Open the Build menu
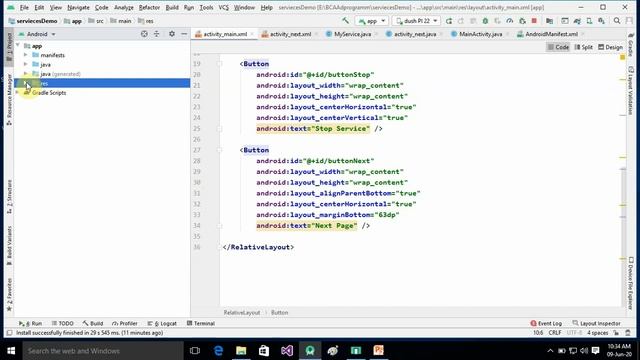640x360 pixels. (172, 7)
